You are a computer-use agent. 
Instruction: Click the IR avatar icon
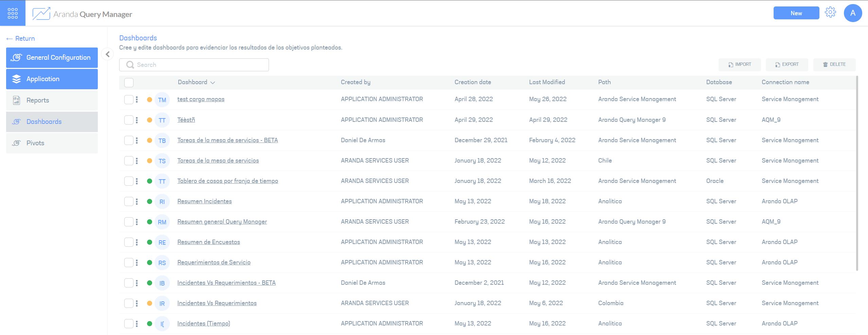point(162,303)
